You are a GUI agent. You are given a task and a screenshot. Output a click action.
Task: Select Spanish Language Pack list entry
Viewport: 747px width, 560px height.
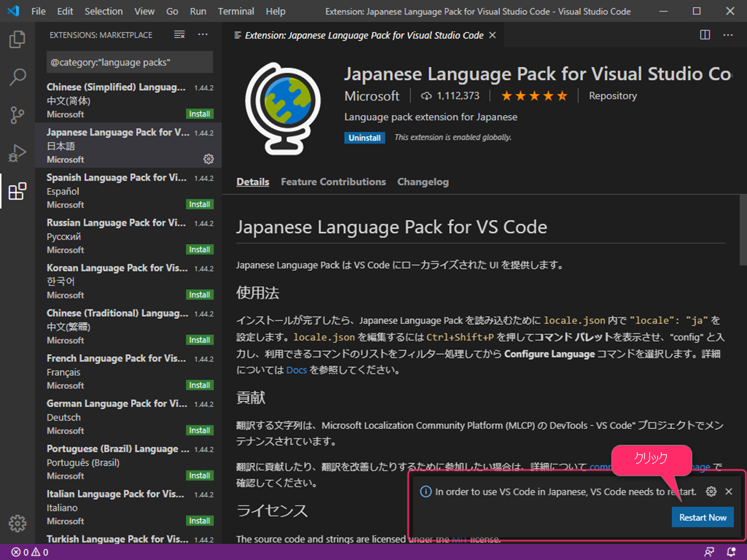click(x=128, y=191)
